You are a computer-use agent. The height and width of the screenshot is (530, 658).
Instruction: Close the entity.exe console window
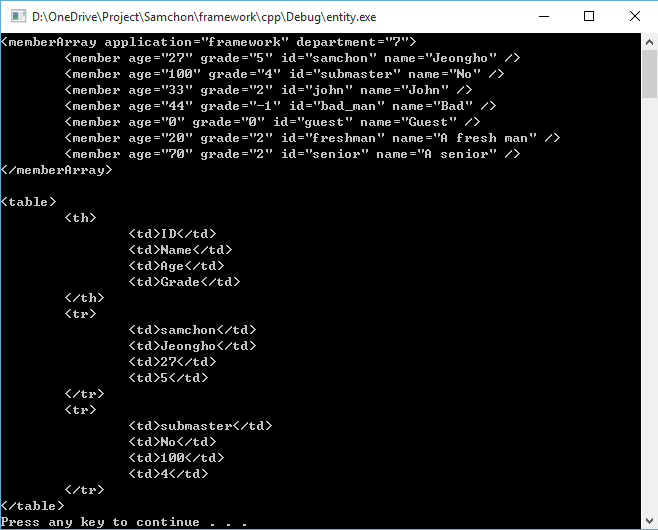click(634, 16)
